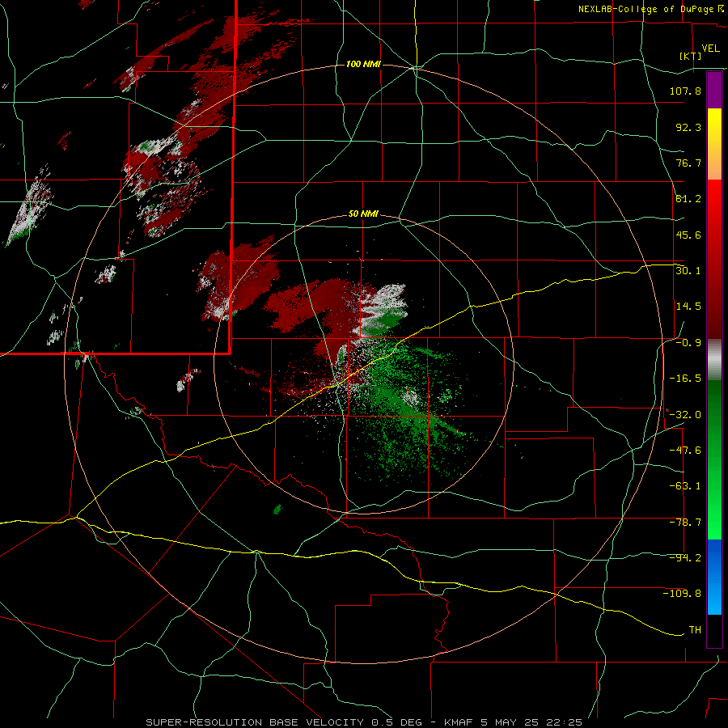Image resolution: width=728 pixels, height=728 pixels.
Task: Click the -47.6 velocity scale value
Action: coord(685,451)
